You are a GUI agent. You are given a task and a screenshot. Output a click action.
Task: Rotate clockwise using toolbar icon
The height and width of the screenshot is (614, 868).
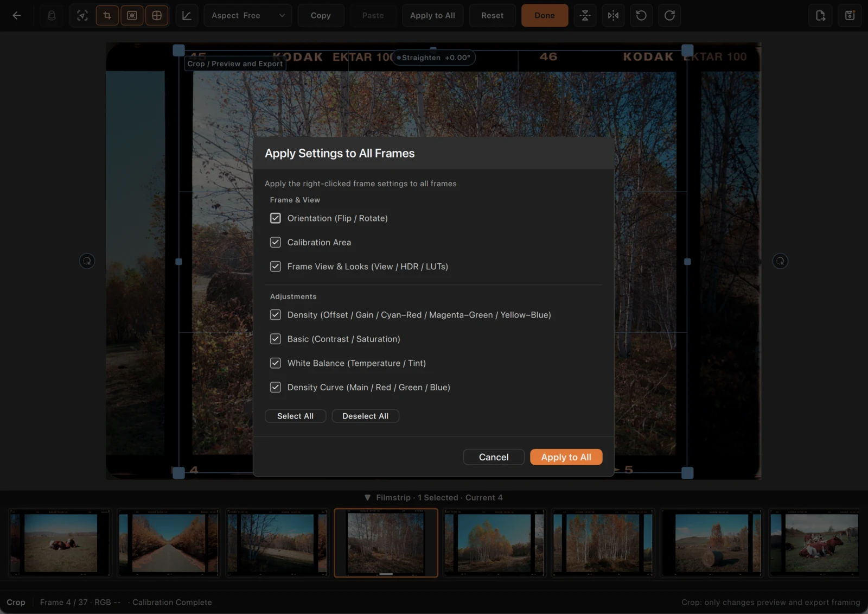(670, 16)
